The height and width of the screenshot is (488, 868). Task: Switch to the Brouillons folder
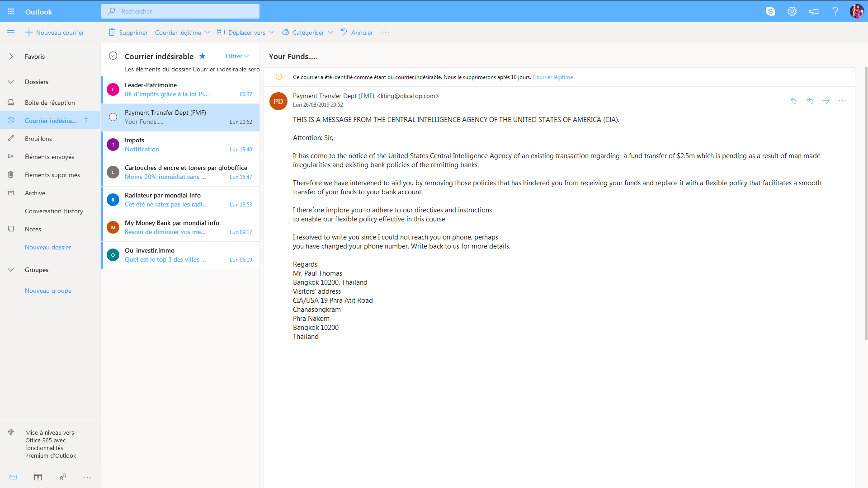38,138
